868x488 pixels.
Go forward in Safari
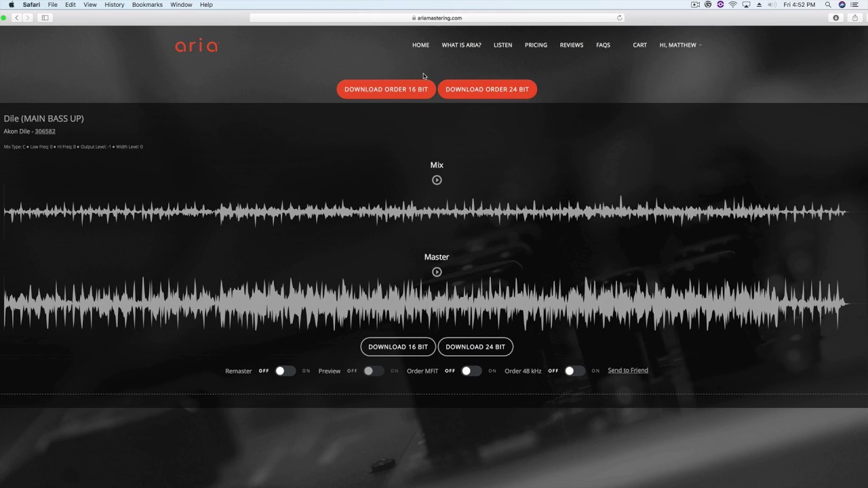coord(28,18)
